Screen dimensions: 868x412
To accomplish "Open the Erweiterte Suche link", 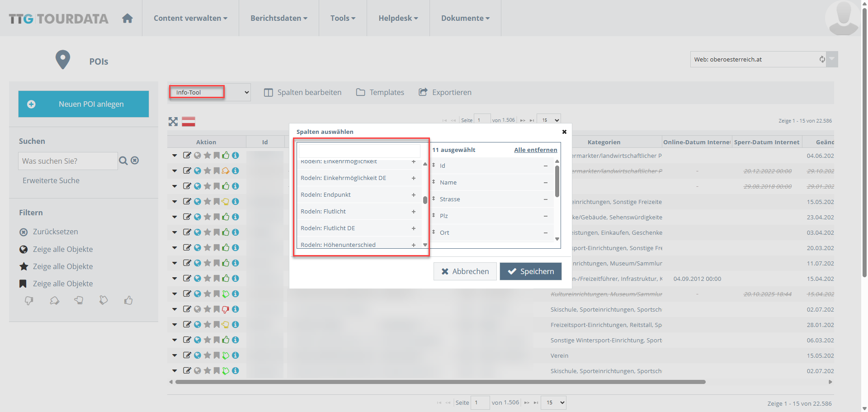I will pos(51,180).
